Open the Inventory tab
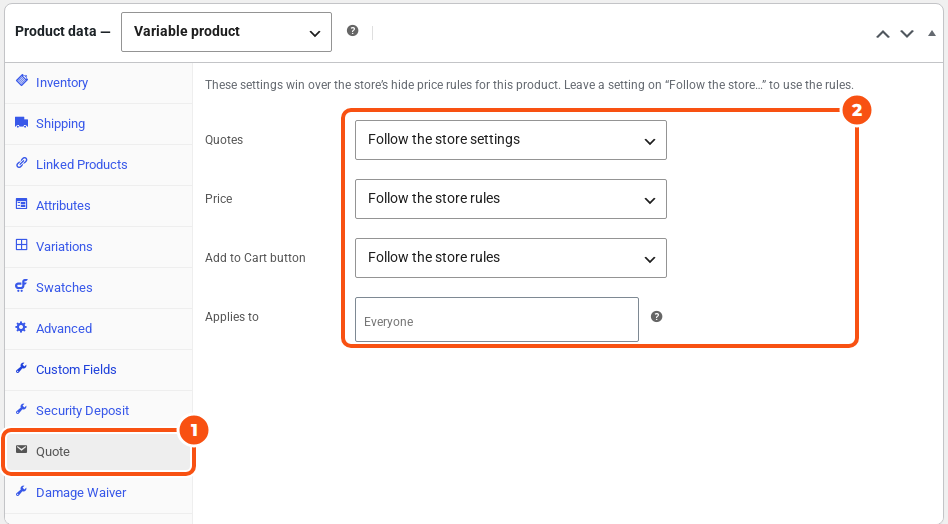Viewport: 948px width, 524px height. pos(99,83)
